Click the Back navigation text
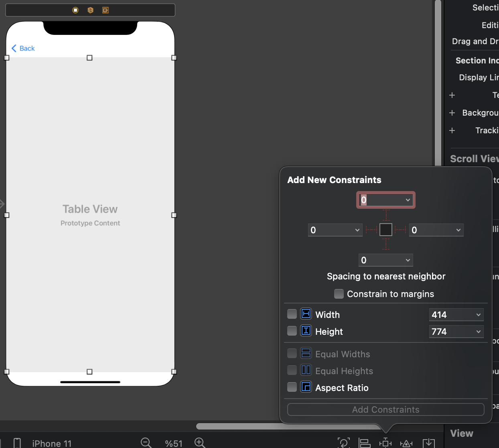 pyautogui.click(x=27, y=48)
